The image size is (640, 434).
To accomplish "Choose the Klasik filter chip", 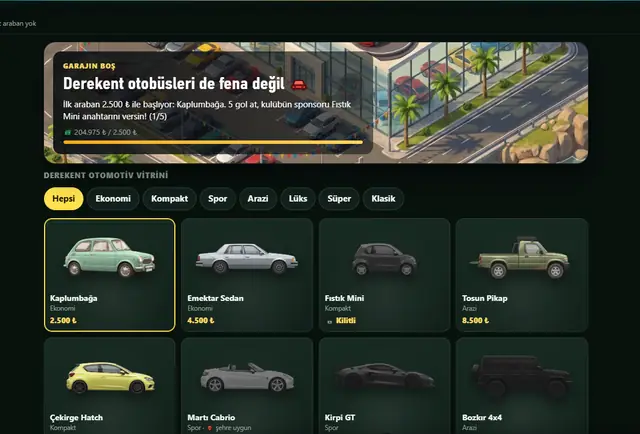I will (383, 199).
